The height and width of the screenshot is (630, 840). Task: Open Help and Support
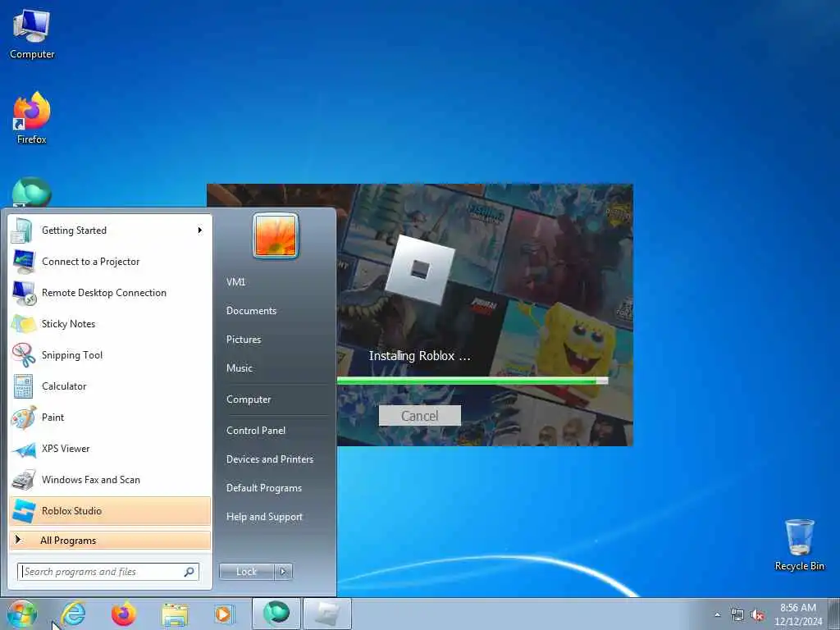(x=264, y=517)
